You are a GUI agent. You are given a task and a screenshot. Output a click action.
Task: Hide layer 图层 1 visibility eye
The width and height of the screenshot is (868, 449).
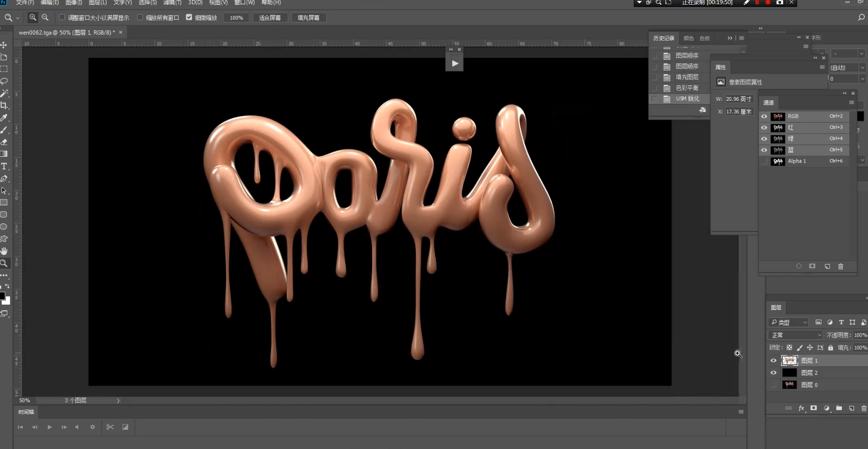774,361
